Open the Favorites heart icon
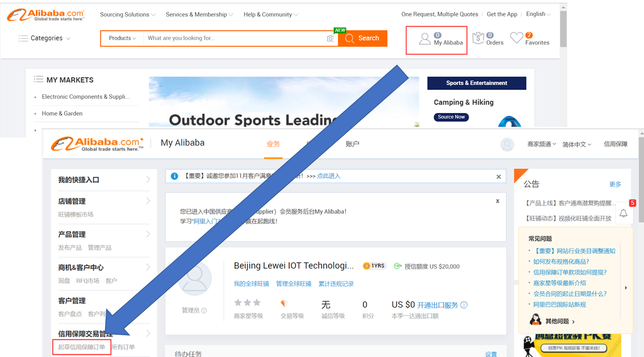 pyautogui.click(x=516, y=38)
